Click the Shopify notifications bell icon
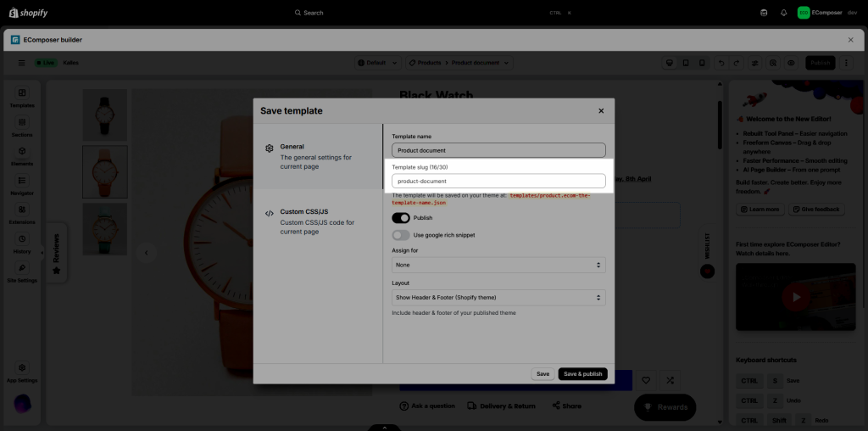 point(783,13)
